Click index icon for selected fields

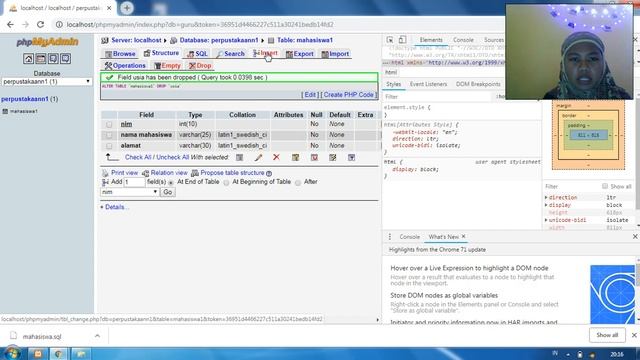click(333, 158)
